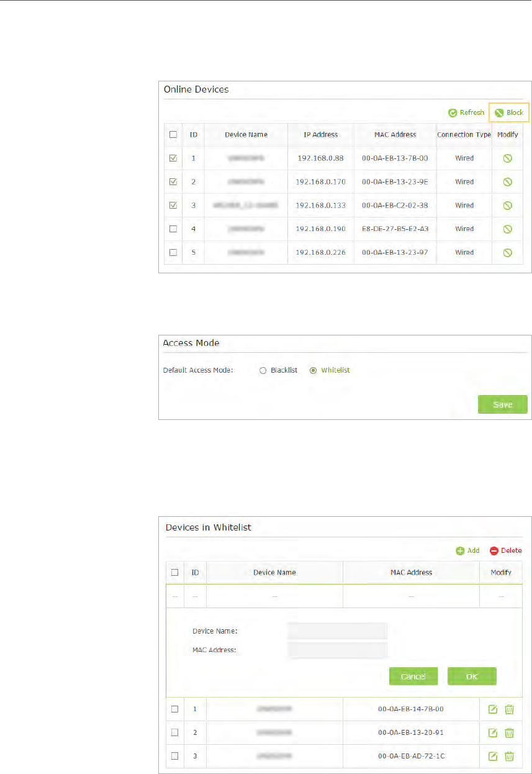The height and width of the screenshot is (774, 532).
Task: Edit whitelist entry 00-0A-EB-AD-72-1C
Action: (x=493, y=756)
